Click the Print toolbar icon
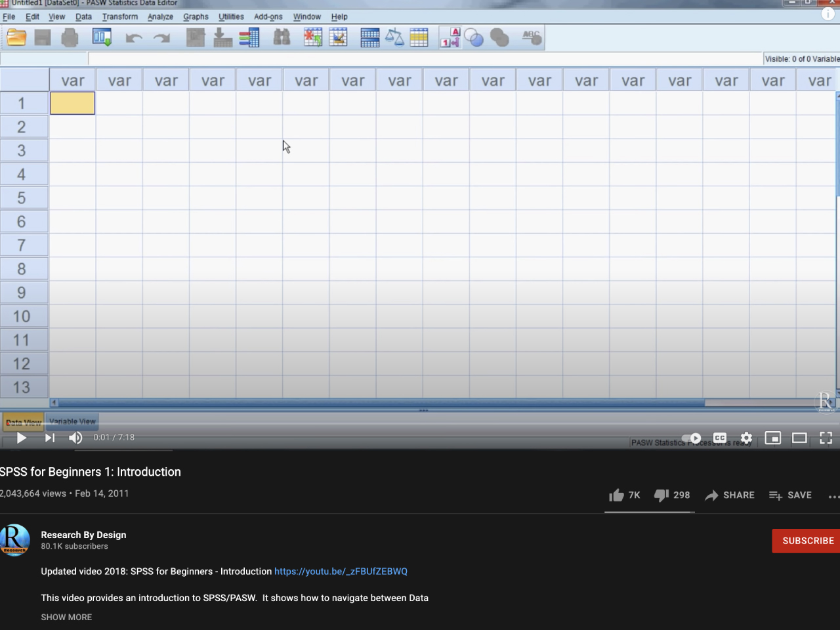The height and width of the screenshot is (630, 840). pos(70,38)
